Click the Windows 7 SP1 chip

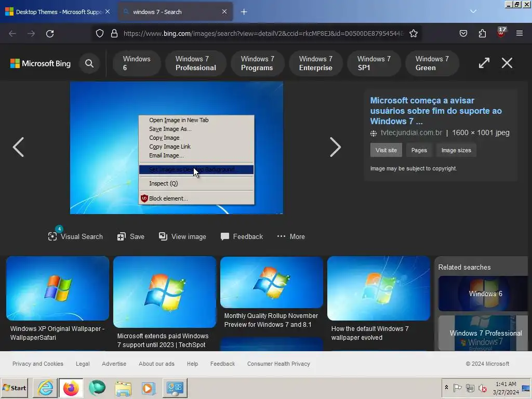pos(374,63)
